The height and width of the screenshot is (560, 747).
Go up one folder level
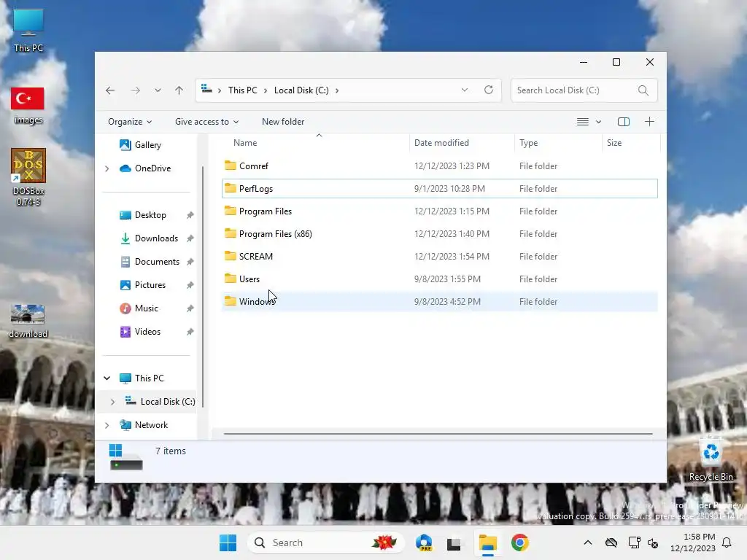point(179,90)
